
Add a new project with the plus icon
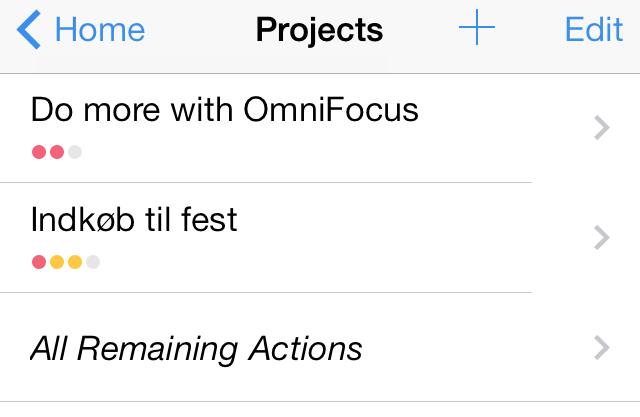pos(477,30)
